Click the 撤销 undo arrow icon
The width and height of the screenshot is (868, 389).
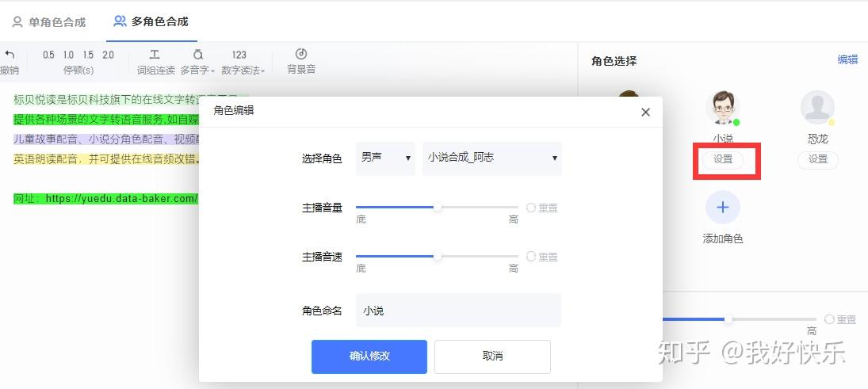(x=10, y=55)
